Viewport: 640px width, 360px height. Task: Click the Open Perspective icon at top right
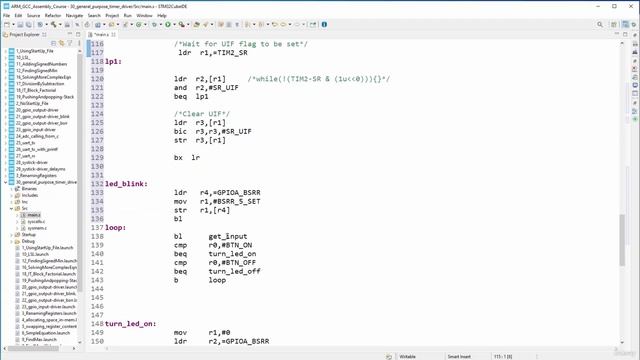(613, 24)
